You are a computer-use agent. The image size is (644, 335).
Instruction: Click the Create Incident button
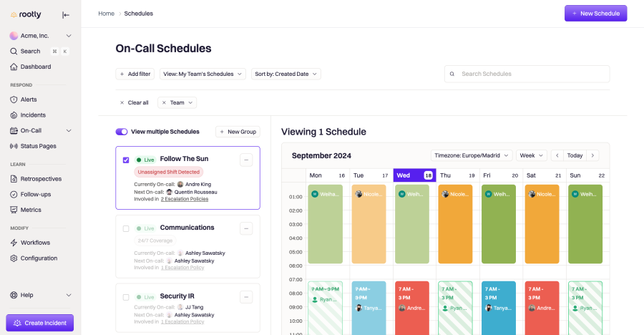[x=40, y=323]
